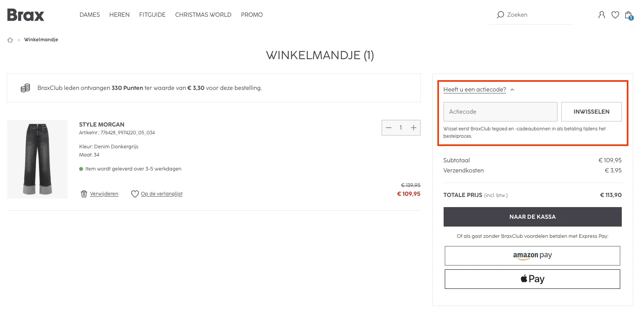Screen dimensions: 644x334
Task: Open the account profile icon
Action: 602,15
